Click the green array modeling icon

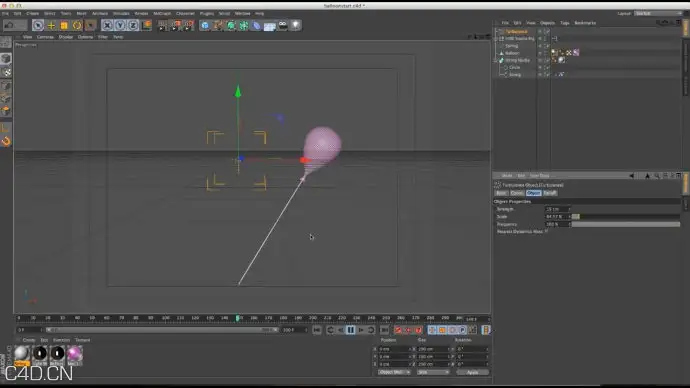coord(244,26)
